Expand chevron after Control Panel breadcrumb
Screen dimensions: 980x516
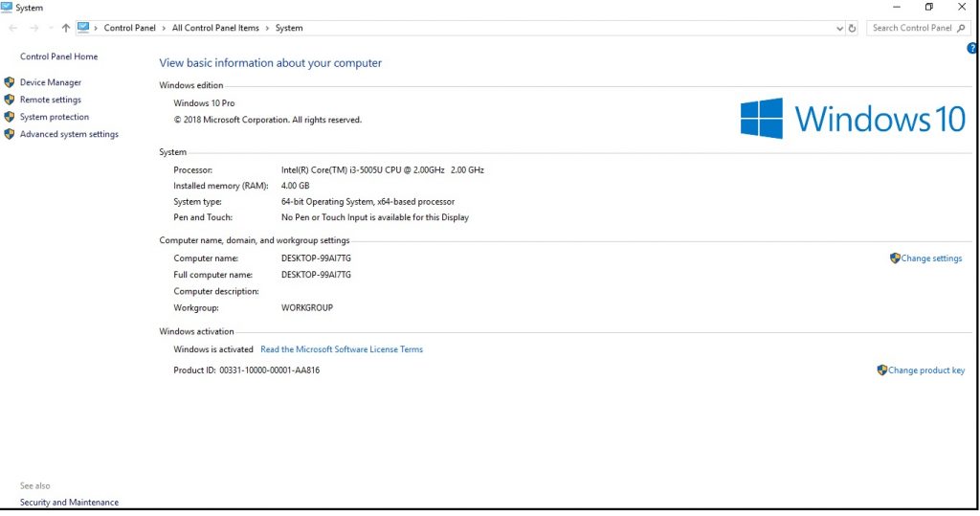(x=164, y=28)
